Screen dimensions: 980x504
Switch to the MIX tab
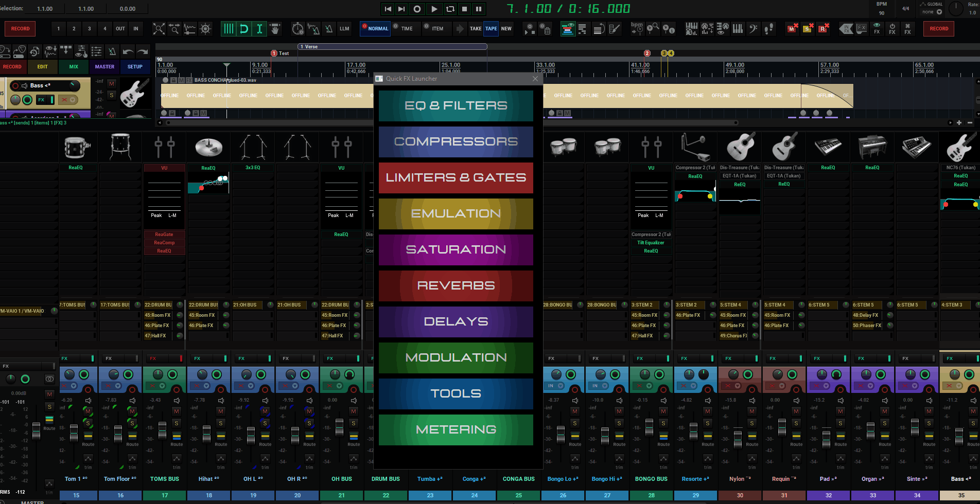pos(74,67)
